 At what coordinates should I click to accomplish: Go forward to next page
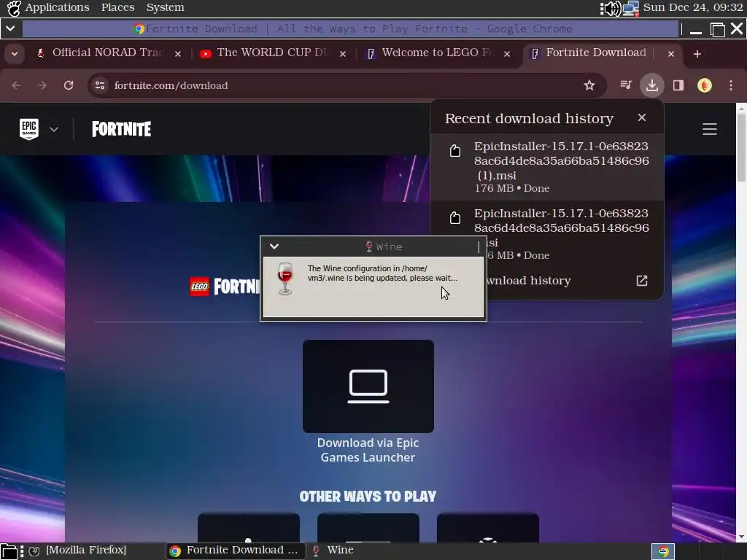pos(42,85)
